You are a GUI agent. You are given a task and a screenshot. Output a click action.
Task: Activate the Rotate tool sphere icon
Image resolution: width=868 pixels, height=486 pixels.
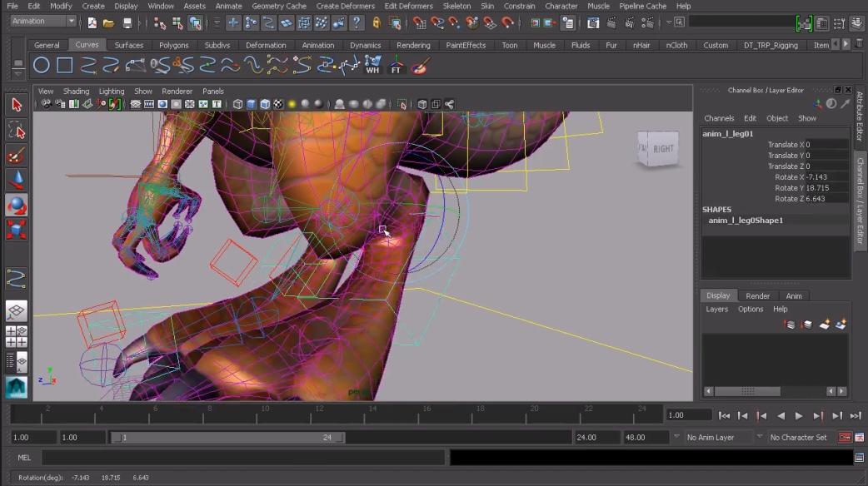pos(16,206)
